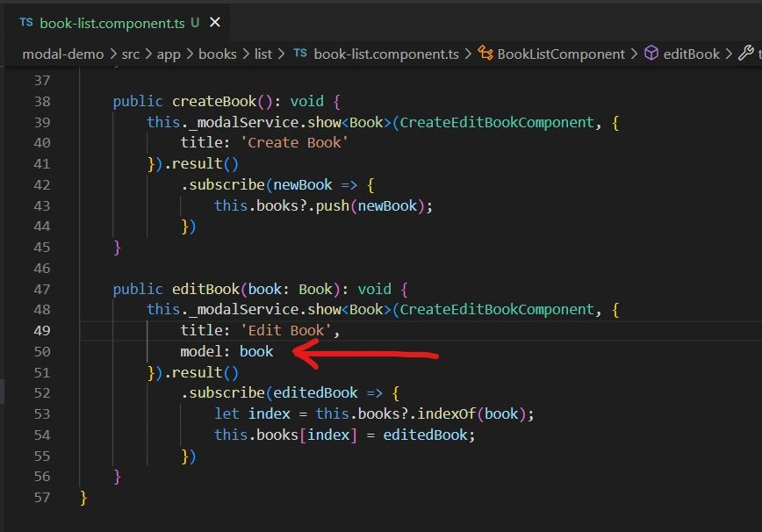Click the wrench symbol at the breadcrumb's end
Screen dimensions: 762x532
click(x=747, y=54)
